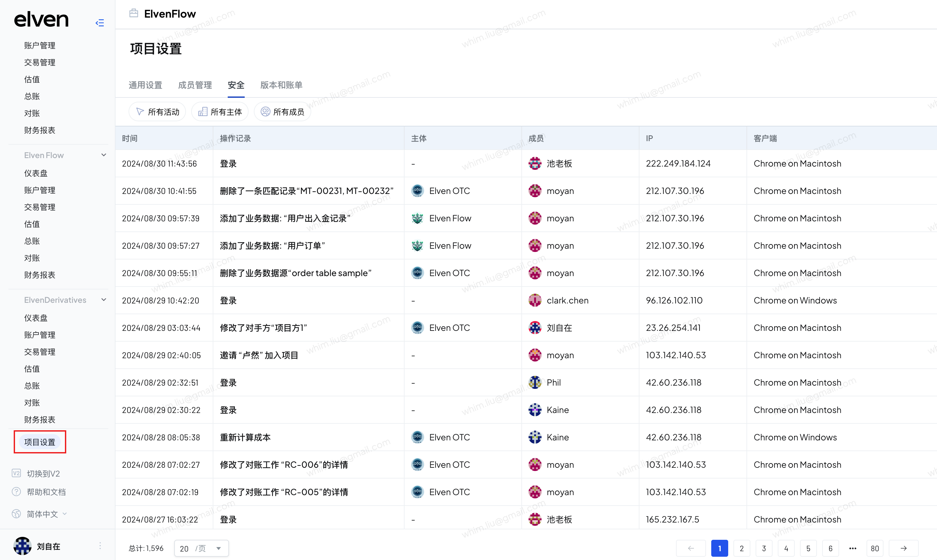Click the Elven OTC logo in first OTC row
Viewport: 937px width, 560px height.
tap(417, 191)
